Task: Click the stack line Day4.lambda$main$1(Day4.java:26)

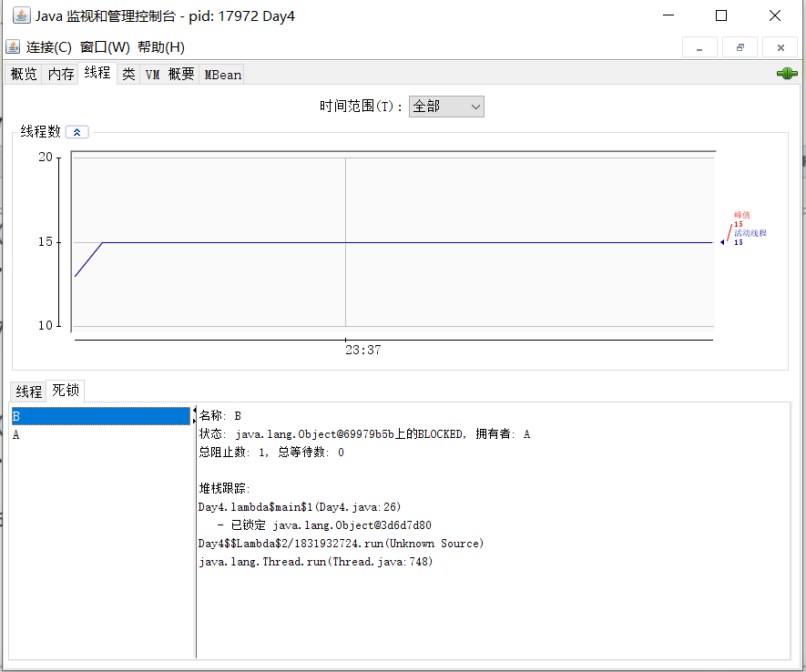Action: 299,507
